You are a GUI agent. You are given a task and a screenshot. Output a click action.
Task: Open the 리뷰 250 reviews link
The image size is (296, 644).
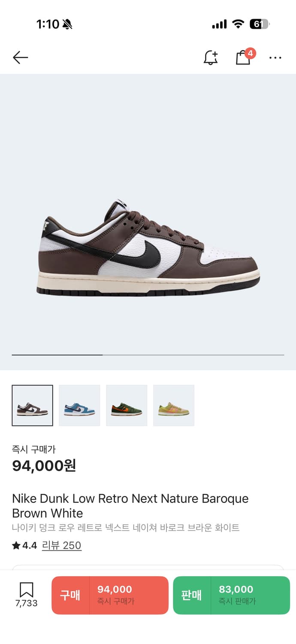tap(62, 546)
